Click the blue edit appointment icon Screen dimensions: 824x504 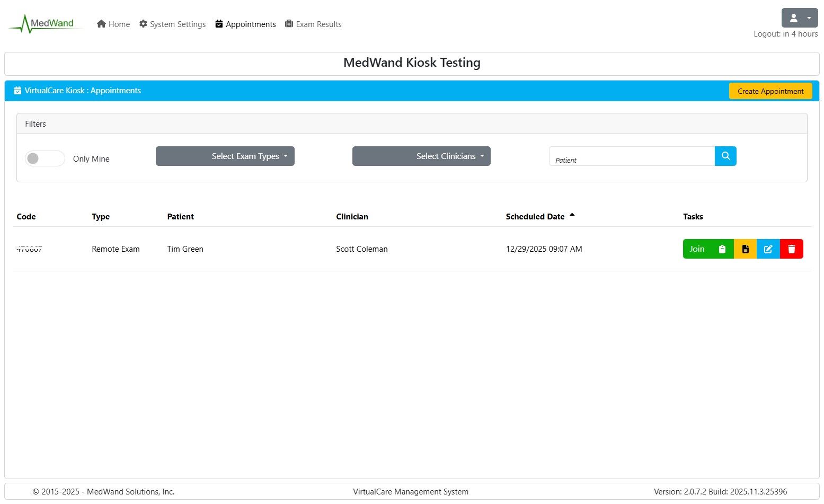(x=768, y=249)
